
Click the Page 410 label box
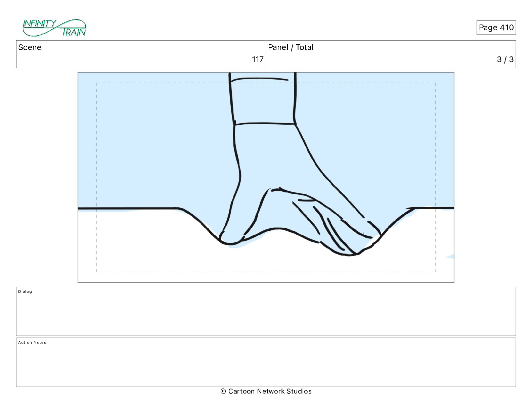[496, 28]
